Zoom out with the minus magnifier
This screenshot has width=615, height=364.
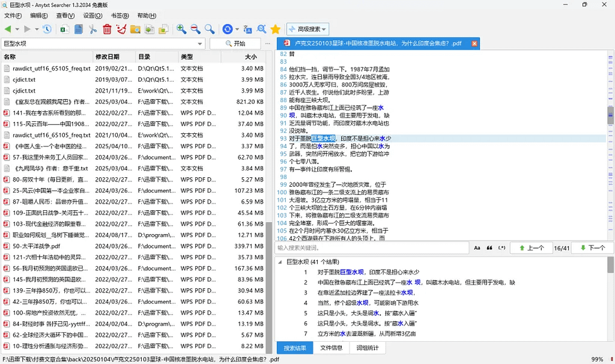[x=195, y=29]
